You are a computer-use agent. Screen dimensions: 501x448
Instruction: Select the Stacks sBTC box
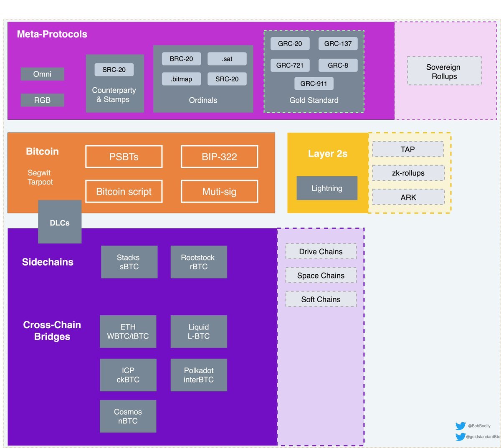[x=129, y=262]
